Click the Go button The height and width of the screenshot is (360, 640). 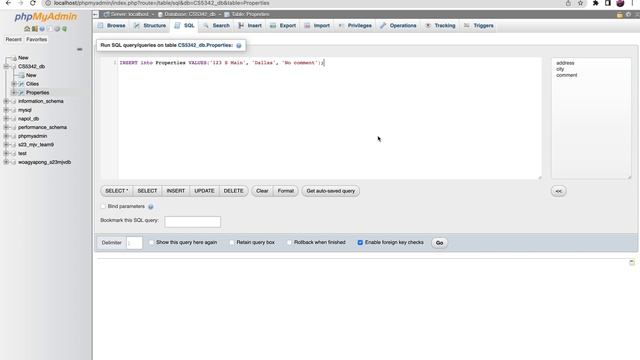pos(440,243)
